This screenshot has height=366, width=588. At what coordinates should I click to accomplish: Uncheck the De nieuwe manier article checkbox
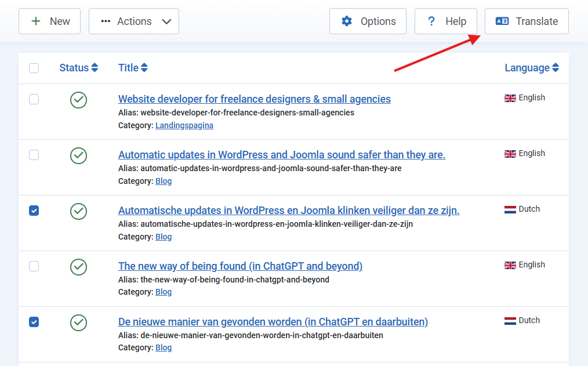34,322
